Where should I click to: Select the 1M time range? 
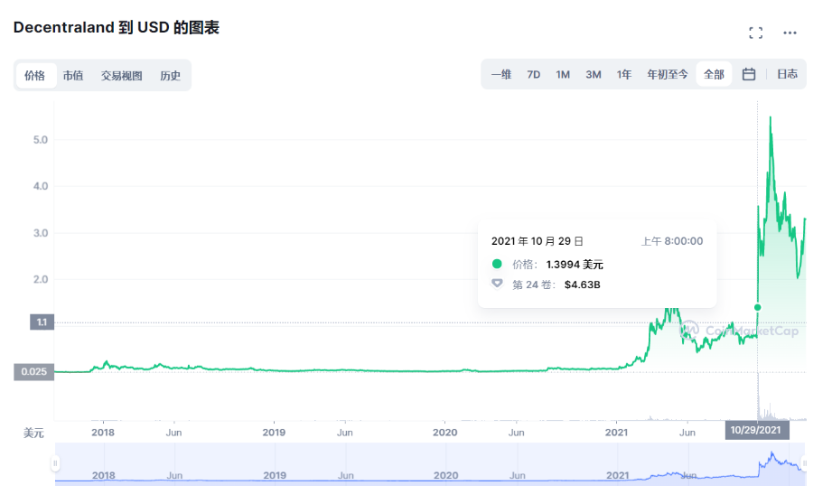[x=563, y=74]
